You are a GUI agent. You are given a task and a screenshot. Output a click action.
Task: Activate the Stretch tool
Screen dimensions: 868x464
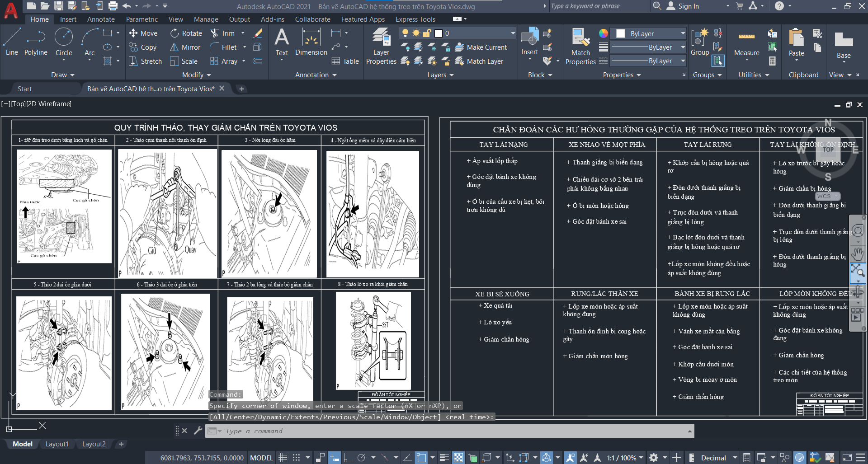145,61
